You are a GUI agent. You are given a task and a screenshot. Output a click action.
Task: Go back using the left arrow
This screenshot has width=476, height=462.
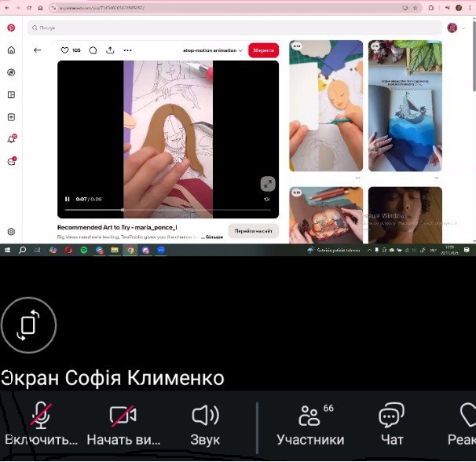pos(37,50)
